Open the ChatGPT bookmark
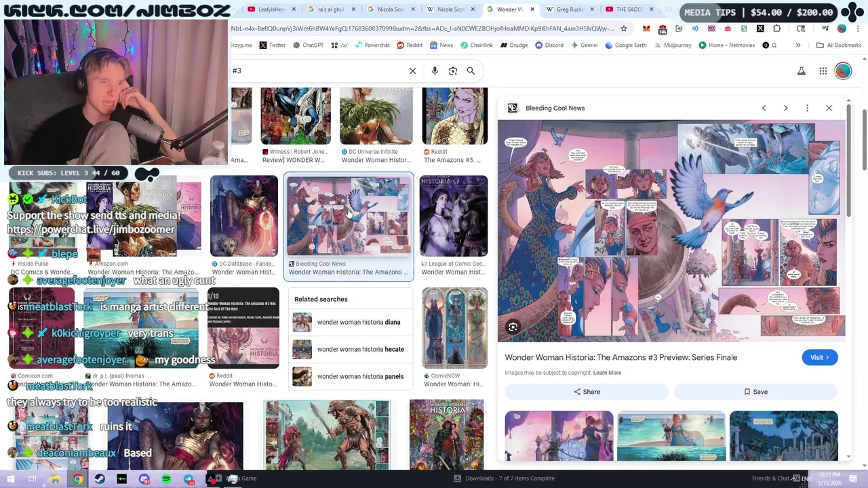 pyautogui.click(x=308, y=45)
